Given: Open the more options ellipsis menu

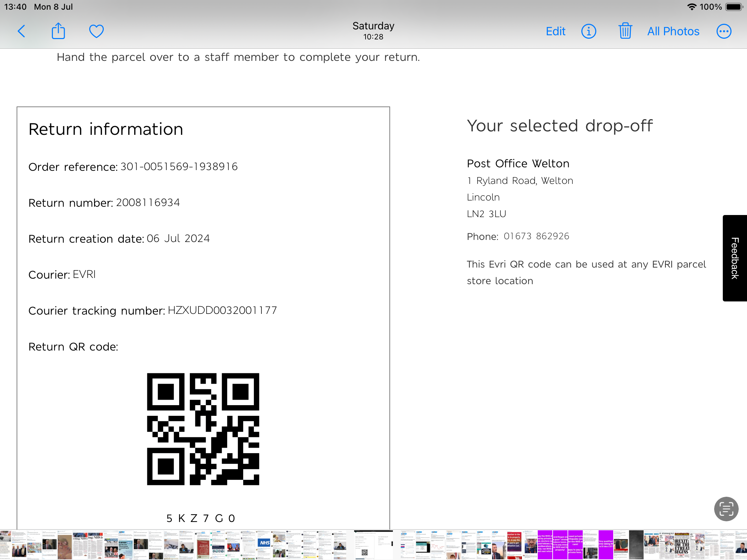Looking at the screenshot, I should coord(723,31).
